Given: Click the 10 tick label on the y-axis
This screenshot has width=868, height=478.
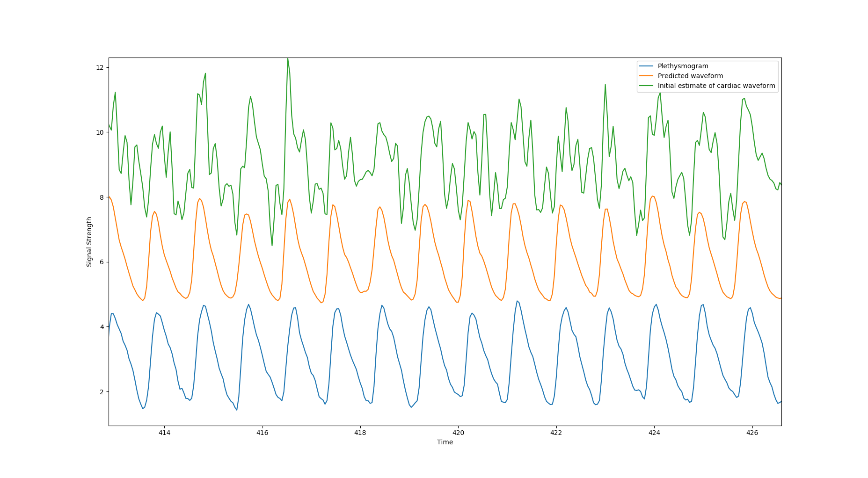Looking at the screenshot, I should coord(100,132).
